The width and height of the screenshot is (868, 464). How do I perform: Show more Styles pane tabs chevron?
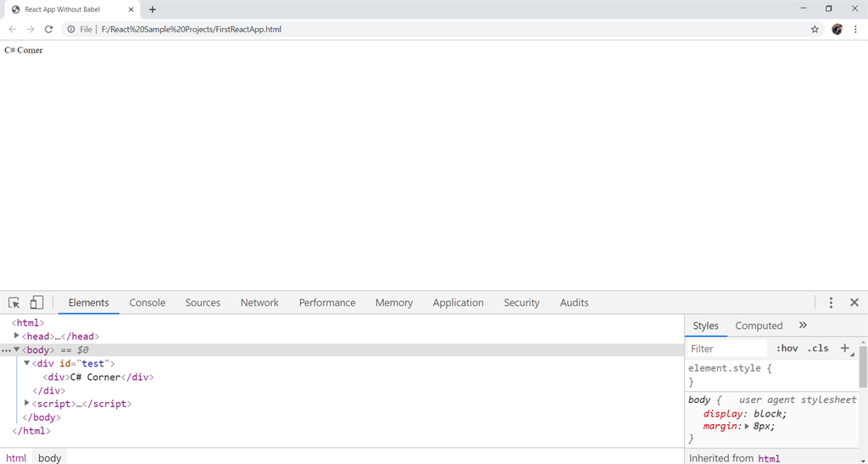tap(804, 325)
